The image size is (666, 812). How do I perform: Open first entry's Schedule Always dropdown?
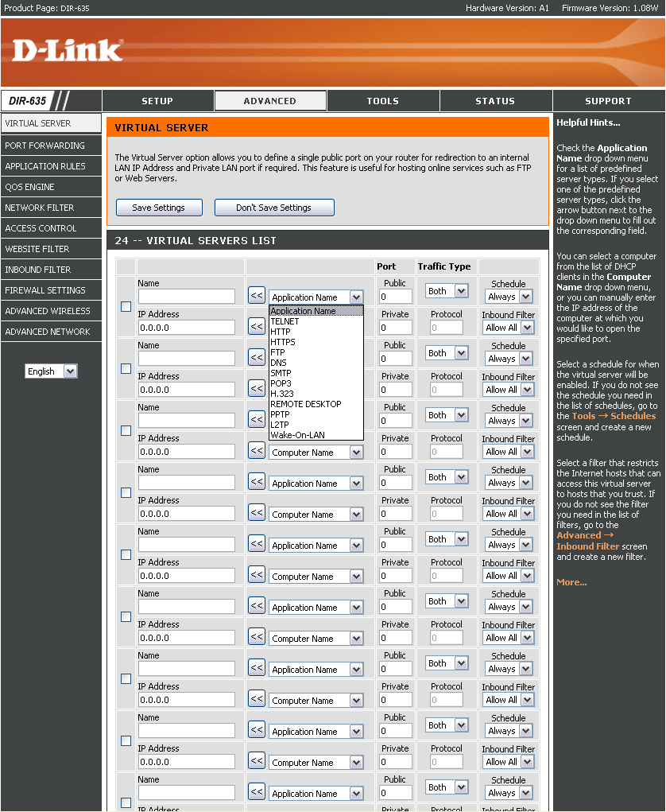(x=509, y=297)
